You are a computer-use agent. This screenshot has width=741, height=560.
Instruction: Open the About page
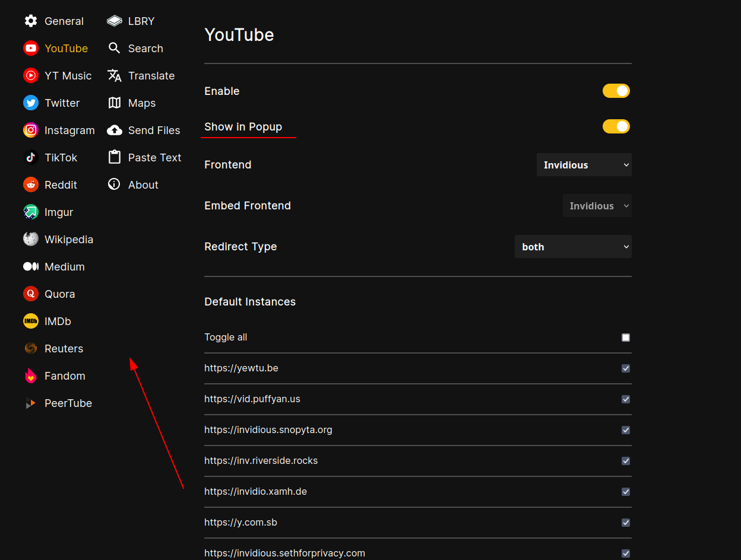pyautogui.click(x=143, y=184)
